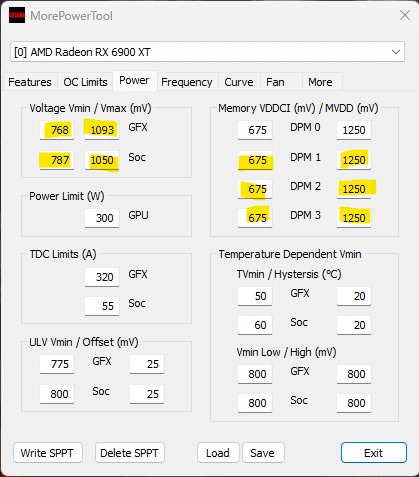Click the 'TVmin / Hystersis (°C)' label
The image size is (419, 477).
[x=289, y=274]
